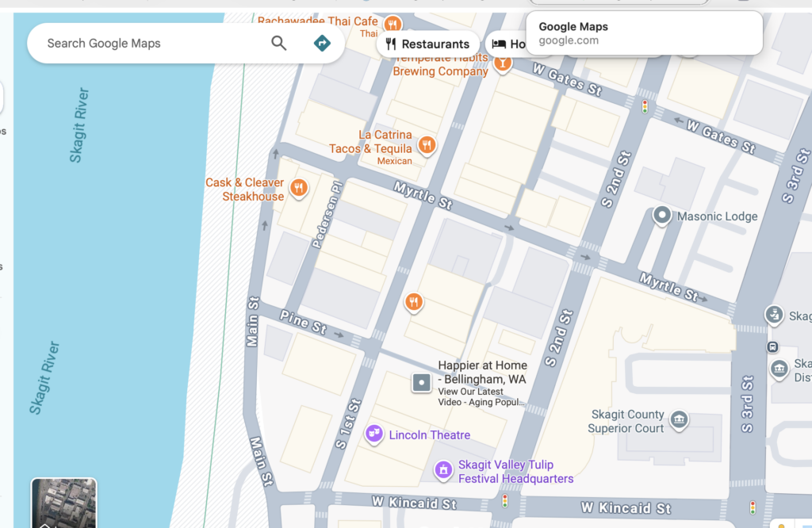Click the Happier at Home square marker
This screenshot has width=812, height=528.
(422, 384)
